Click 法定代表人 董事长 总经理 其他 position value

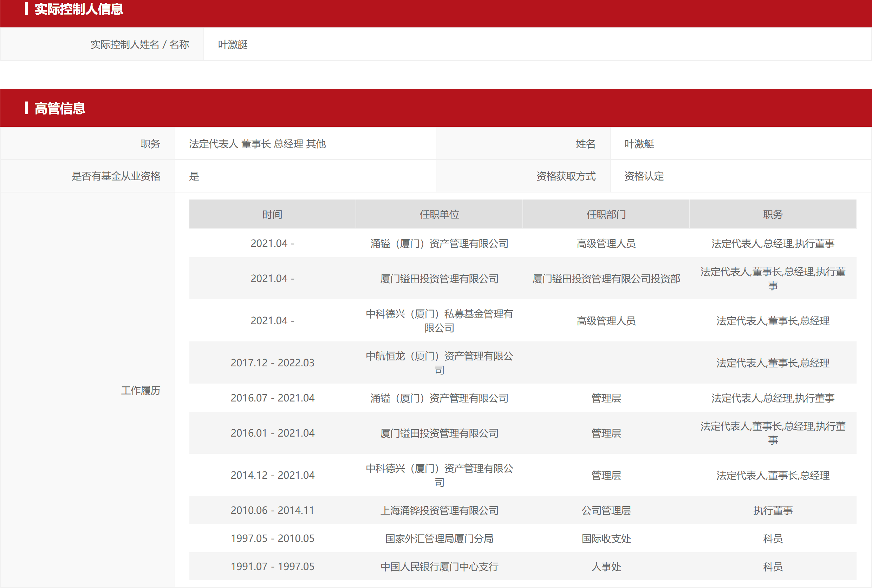point(257,144)
